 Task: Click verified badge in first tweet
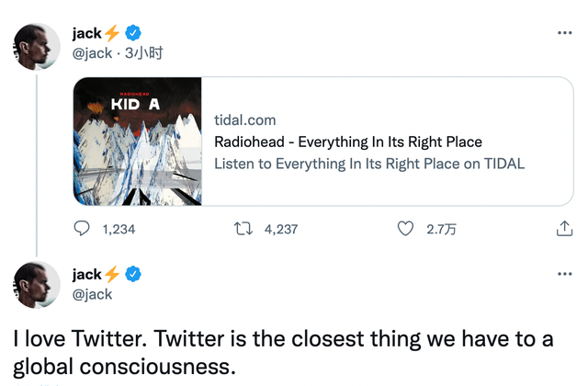(x=134, y=34)
